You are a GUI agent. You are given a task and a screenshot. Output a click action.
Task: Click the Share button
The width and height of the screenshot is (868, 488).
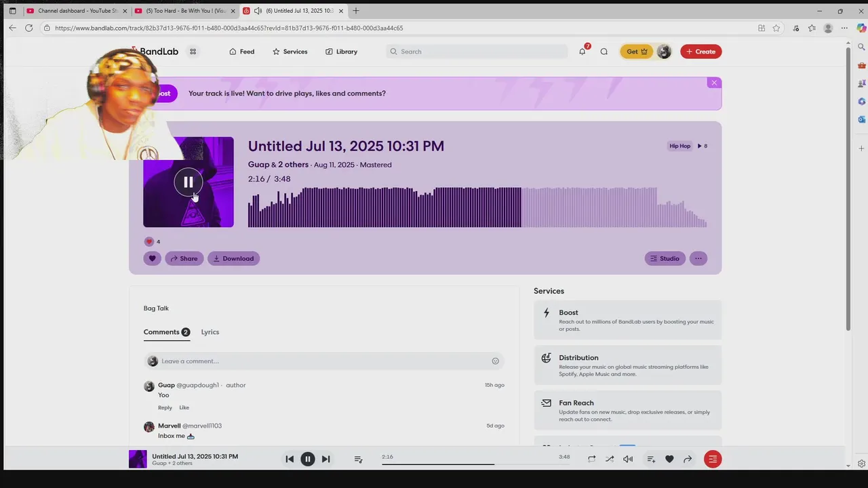184,258
